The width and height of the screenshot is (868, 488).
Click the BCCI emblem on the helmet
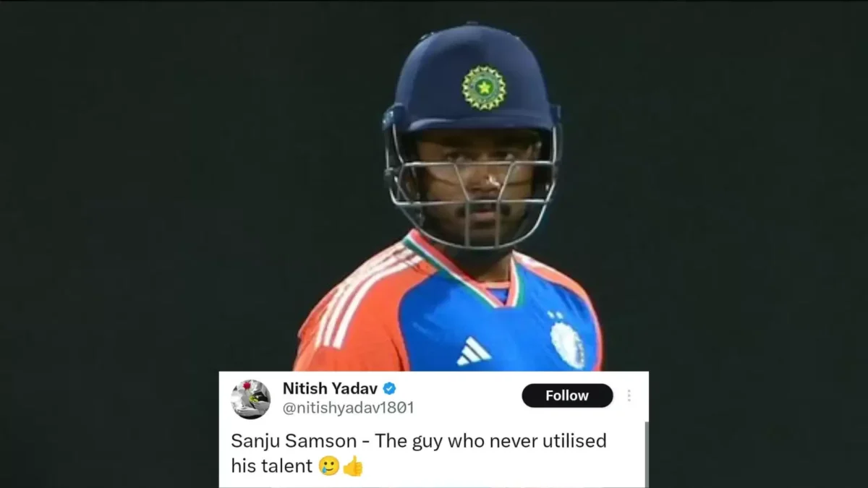(x=484, y=87)
